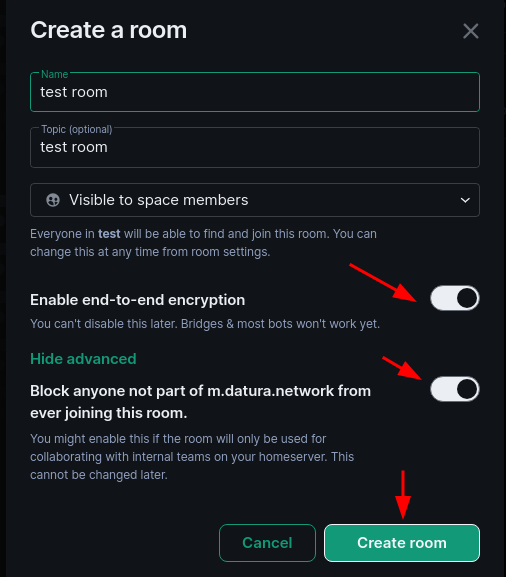This screenshot has height=577, width=506.
Task: Expand the visibility dropdown chevron arrow
Action: 465,200
